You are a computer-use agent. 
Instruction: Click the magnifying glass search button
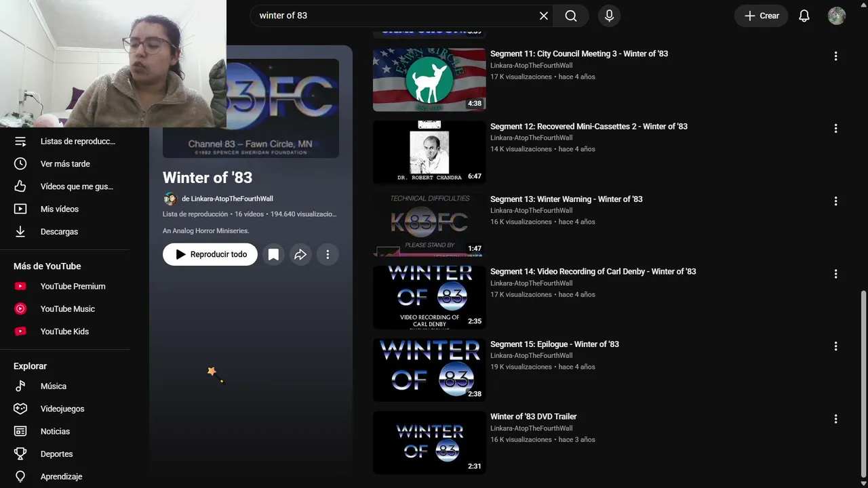pyautogui.click(x=571, y=16)
